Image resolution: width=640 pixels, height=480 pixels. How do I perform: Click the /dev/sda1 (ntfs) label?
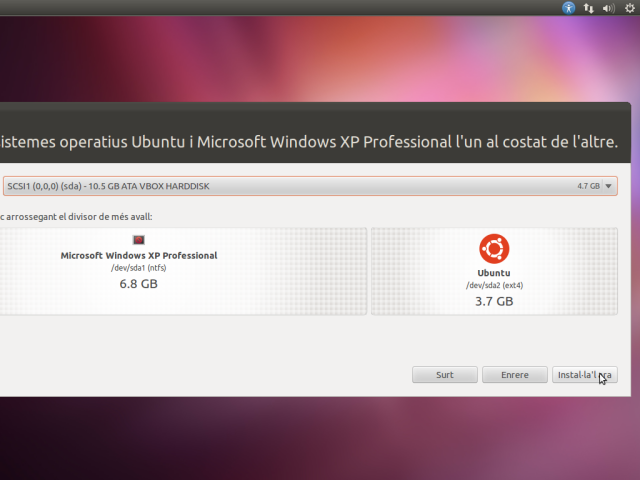[139, 268]
